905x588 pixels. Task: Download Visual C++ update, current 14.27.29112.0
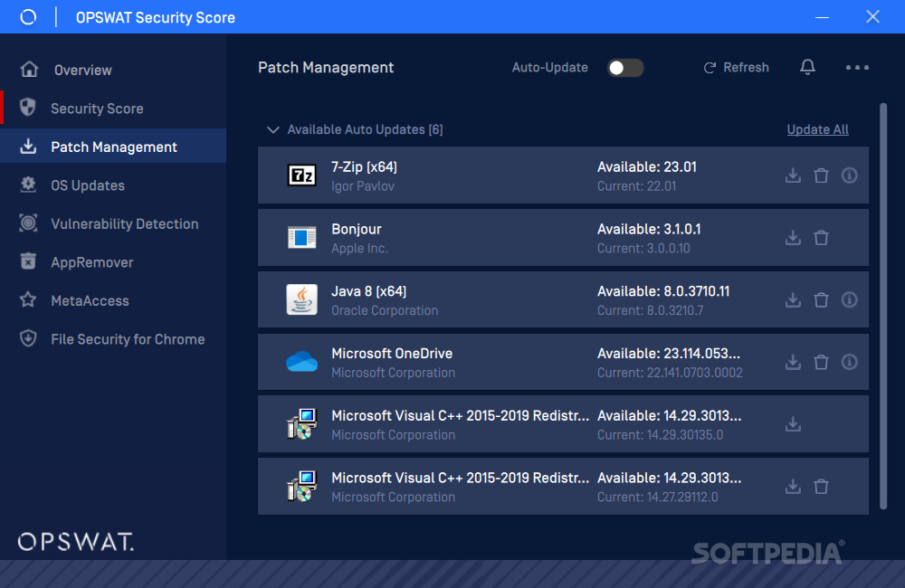coord(793,487)
